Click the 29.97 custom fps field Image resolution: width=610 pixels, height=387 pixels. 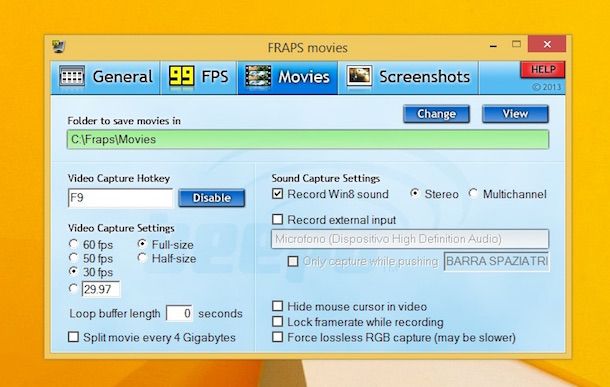101,289
